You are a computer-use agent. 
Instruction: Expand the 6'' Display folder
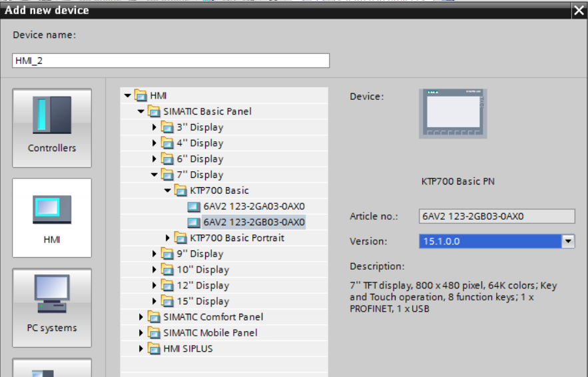(x=154, y=159)
